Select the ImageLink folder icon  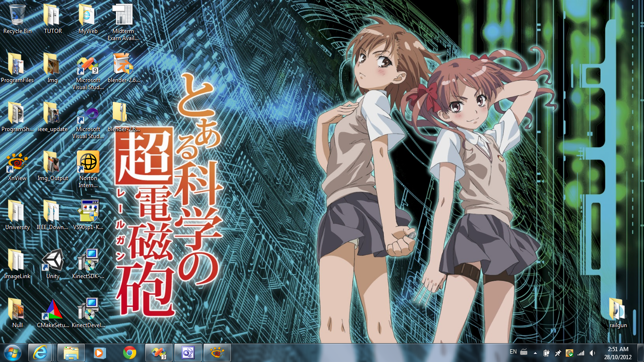[17, 264]
